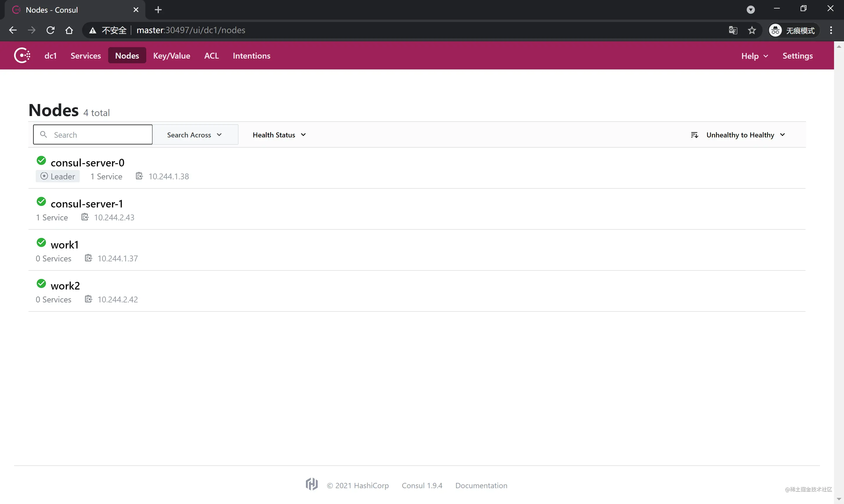Click the search magnifier icon

click(x=43, y=134)
